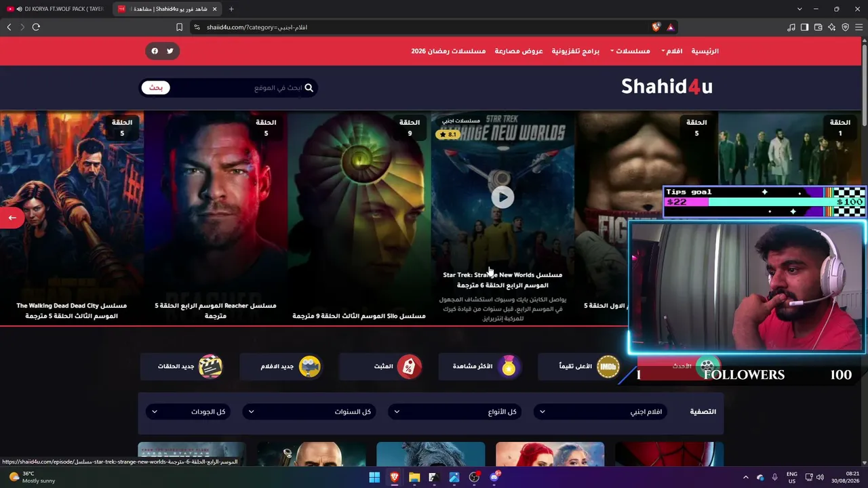The width and height of the screenshot is (868, 488).
Task: Open عروض مصارعة wrestling menu item
Action: pos(519,51)
